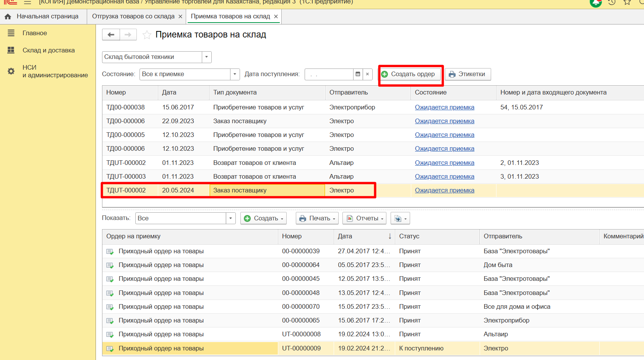644x360 pixels.
Task: Click the back navigation arrow
Action: tap(111, 35)
